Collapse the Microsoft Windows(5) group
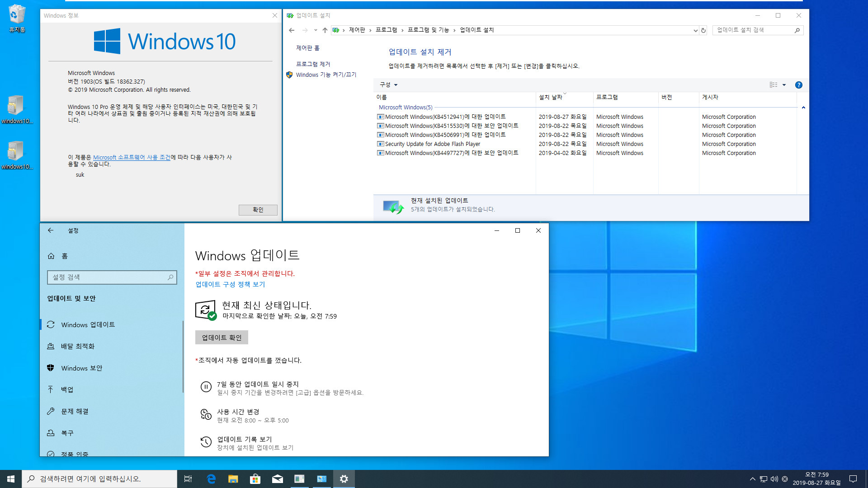 [803, 108]
